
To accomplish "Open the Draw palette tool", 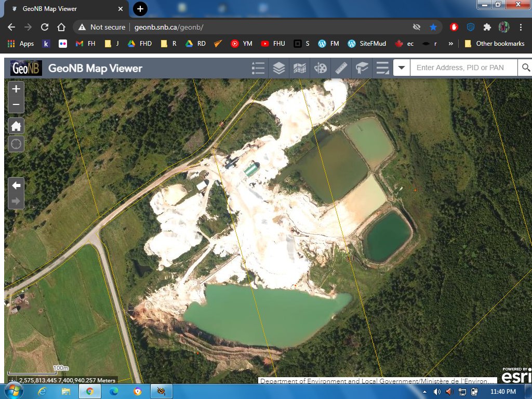I will (321, 68).
